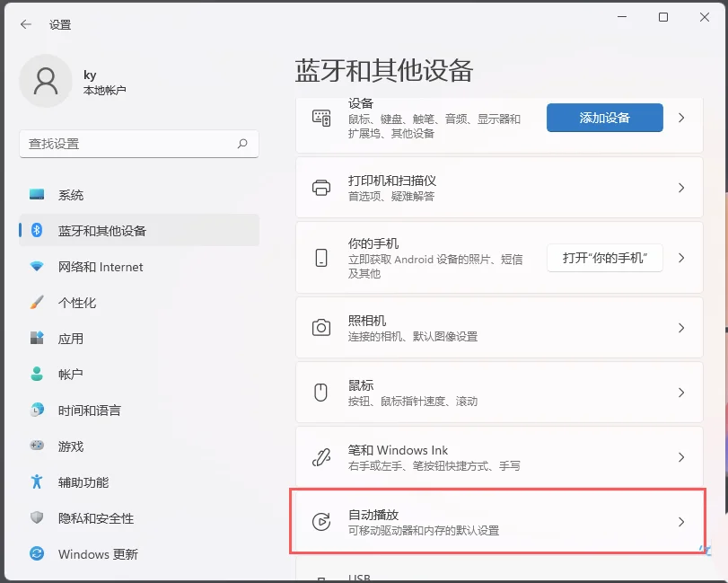The width and height of the screenshot is (728, 583).
Task: Expand the 笔和 Windows Ink chevron
Action: point(681,457)
